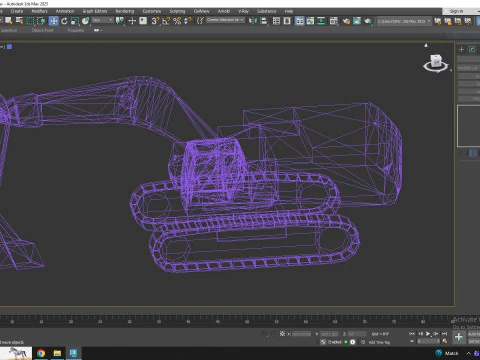This screenshot has width=480, height=360.
Task: Open the Substance menu
Action: pyautogui.click(x=266, y=11)
